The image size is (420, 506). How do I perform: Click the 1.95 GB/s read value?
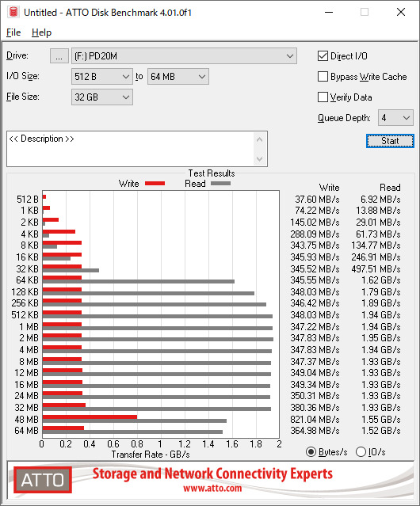pos(381,338)
